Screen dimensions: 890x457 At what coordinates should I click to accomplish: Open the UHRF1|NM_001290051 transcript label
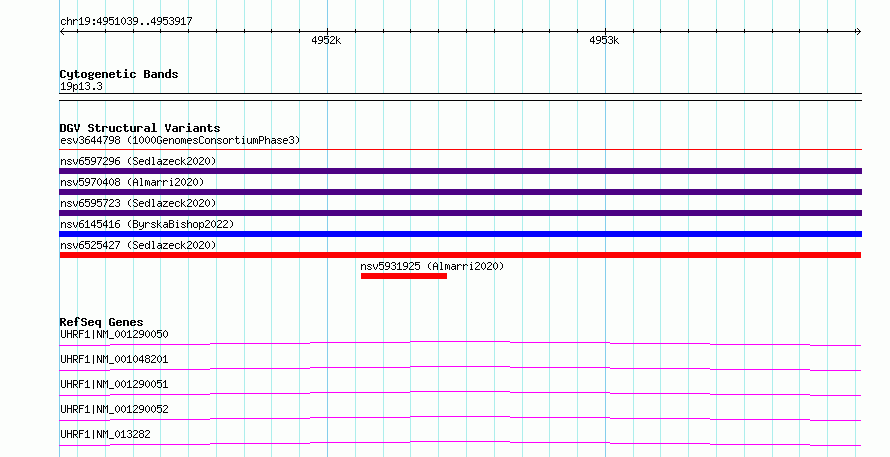click(114, 384)
